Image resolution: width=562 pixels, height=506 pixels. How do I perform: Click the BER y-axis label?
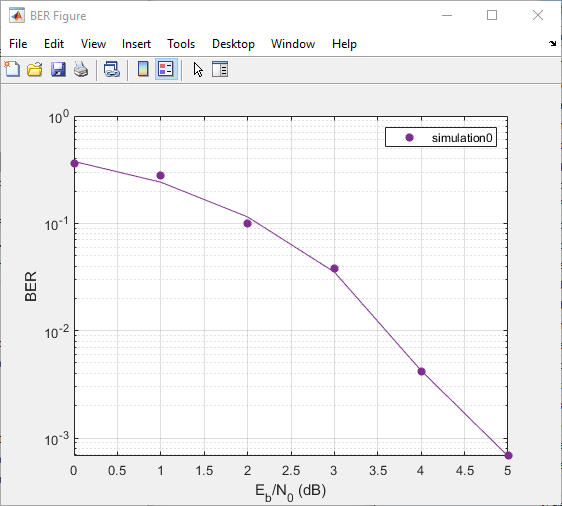click(31, 286)
